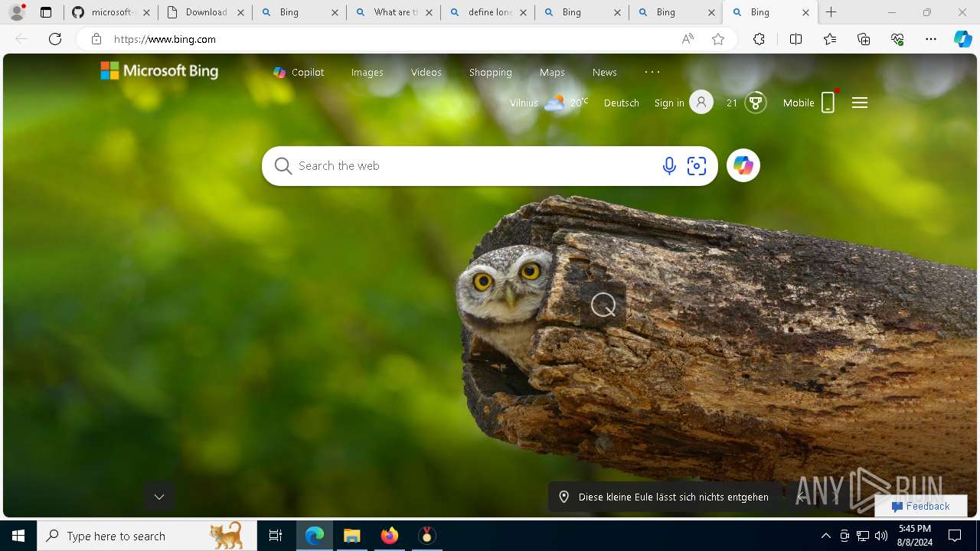Image resolution: width=980 pixels, height=551 pixels.
Task: Click magnifier search icon on owl image
Action: click(603, 305)
